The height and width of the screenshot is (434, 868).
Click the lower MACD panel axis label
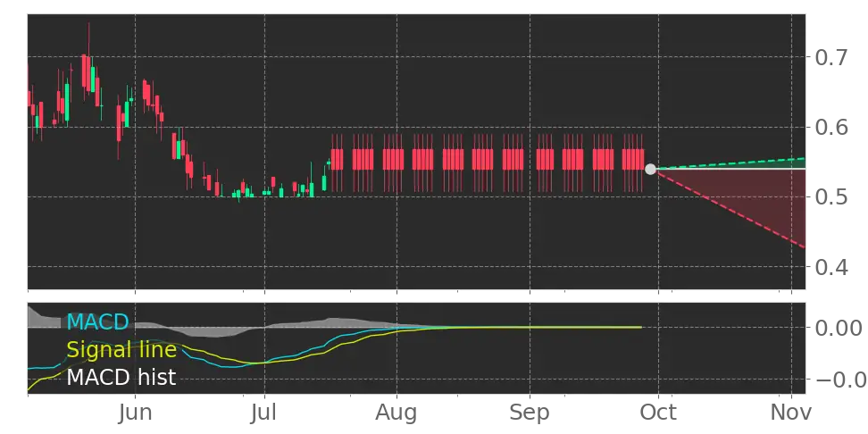click(836, 381)
